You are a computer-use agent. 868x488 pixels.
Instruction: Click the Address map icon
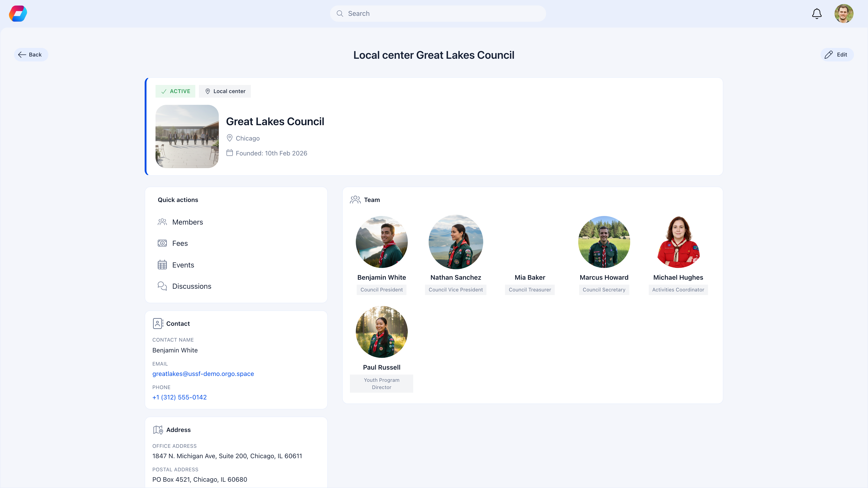coord(158,430)
